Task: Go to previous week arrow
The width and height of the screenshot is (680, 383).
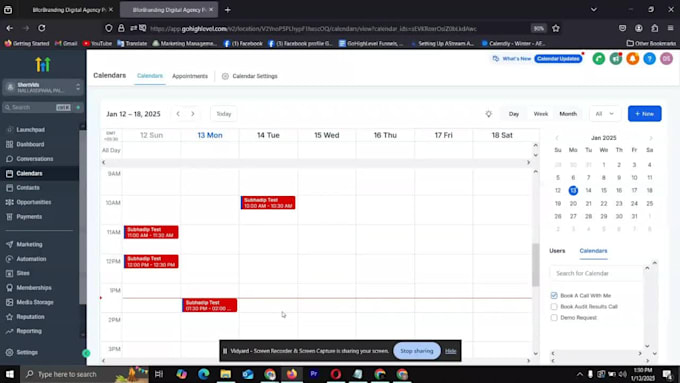Action: point(178,114)
